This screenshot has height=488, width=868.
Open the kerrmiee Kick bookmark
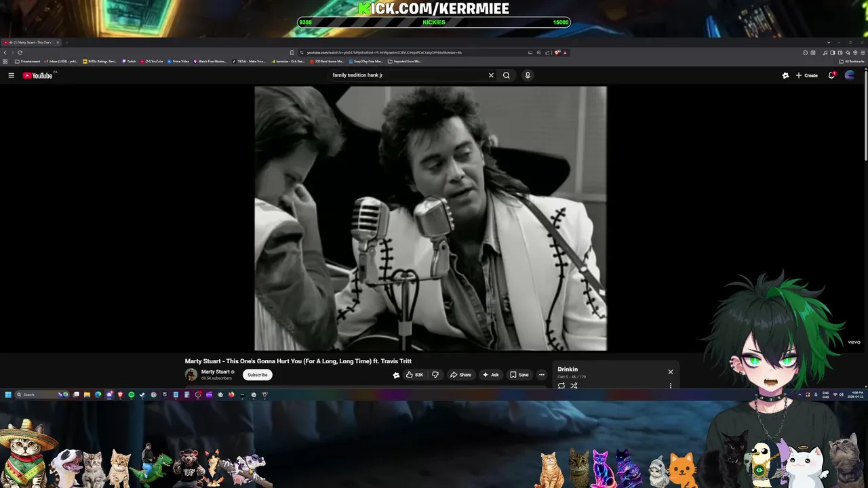pyautogui.click(x=288, y=61)
